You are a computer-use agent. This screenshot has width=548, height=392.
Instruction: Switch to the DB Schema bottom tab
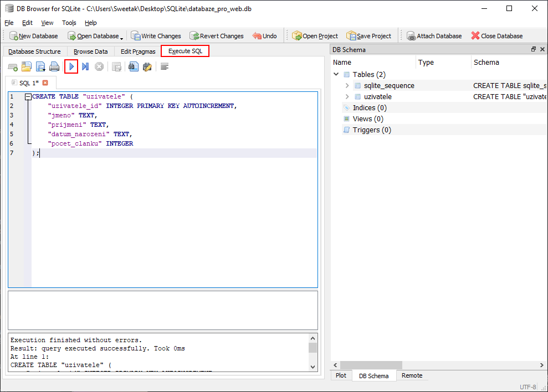coord(373,375)
